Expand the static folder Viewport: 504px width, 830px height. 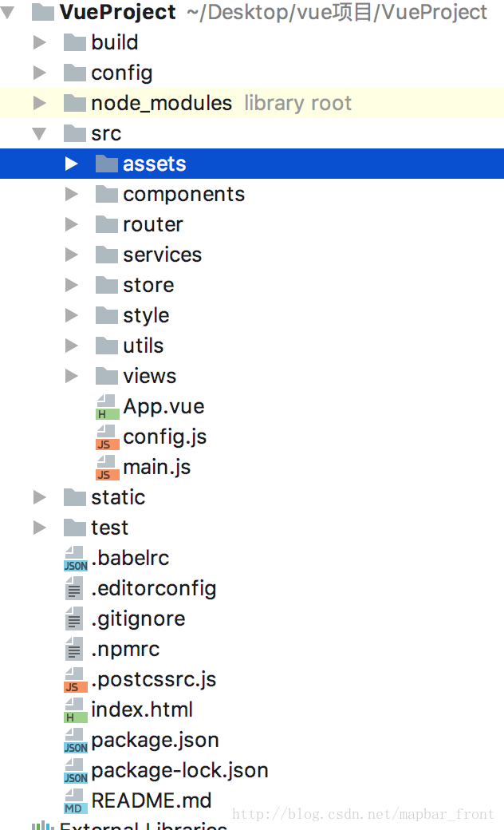click(x=40, y=498)
